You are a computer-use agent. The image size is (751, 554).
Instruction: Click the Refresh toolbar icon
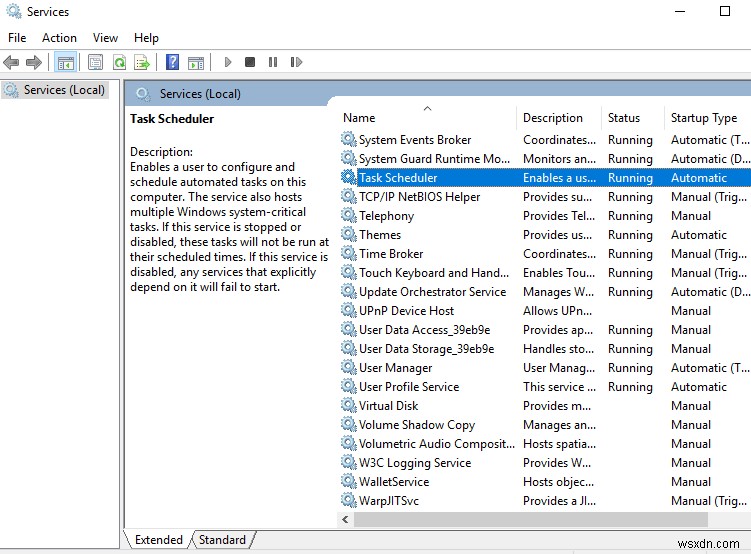(x=119, y=62)
